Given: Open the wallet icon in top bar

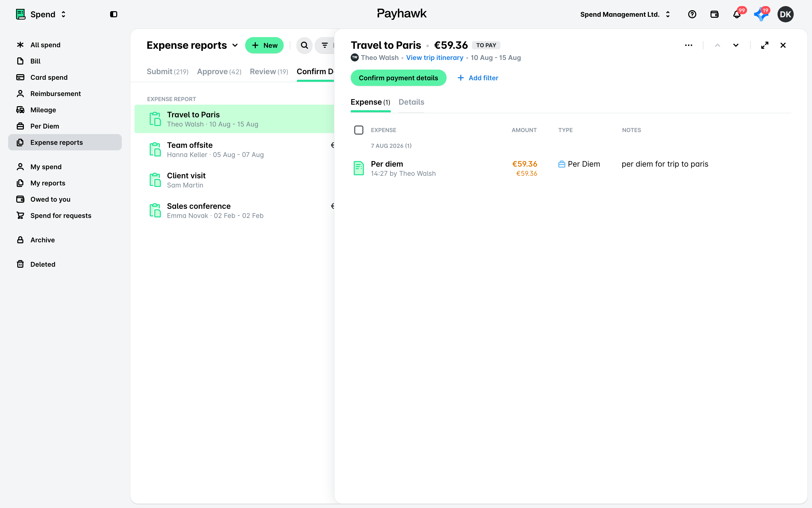Looking at the screenshot, I should tap(714, 14).
